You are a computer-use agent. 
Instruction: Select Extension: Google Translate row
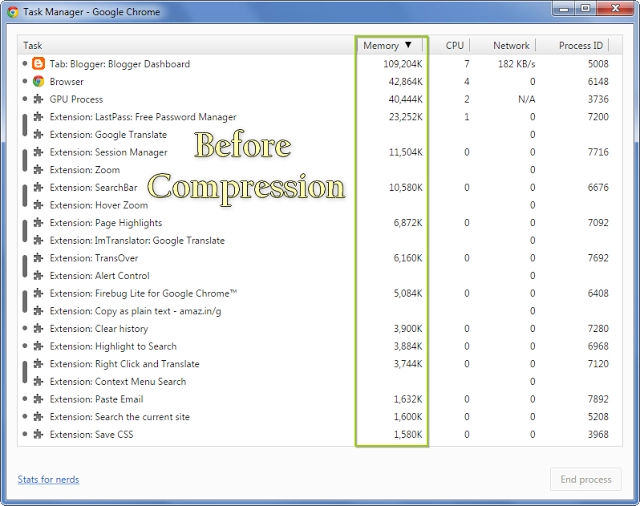320,134
